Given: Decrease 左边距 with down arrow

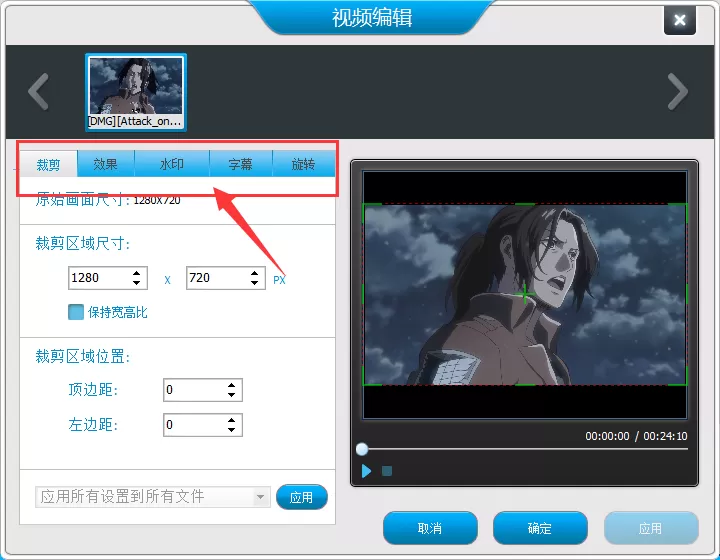Looking at the screenshot, I should click(x=231, y=430).
